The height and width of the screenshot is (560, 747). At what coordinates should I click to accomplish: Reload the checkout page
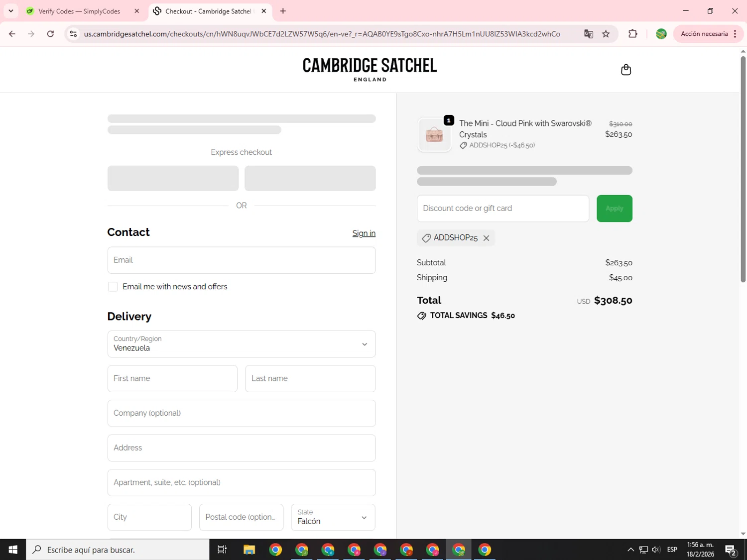pyautogui.click(x=50, y=34)
